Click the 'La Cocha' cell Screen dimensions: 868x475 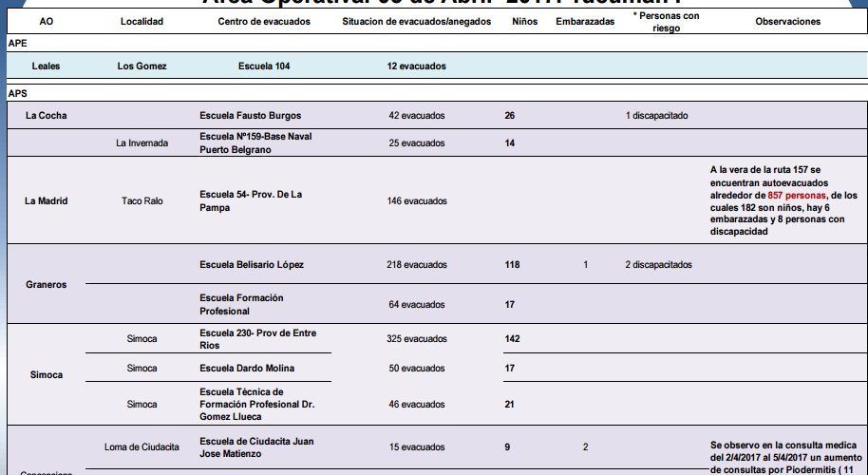pos(46,116)
